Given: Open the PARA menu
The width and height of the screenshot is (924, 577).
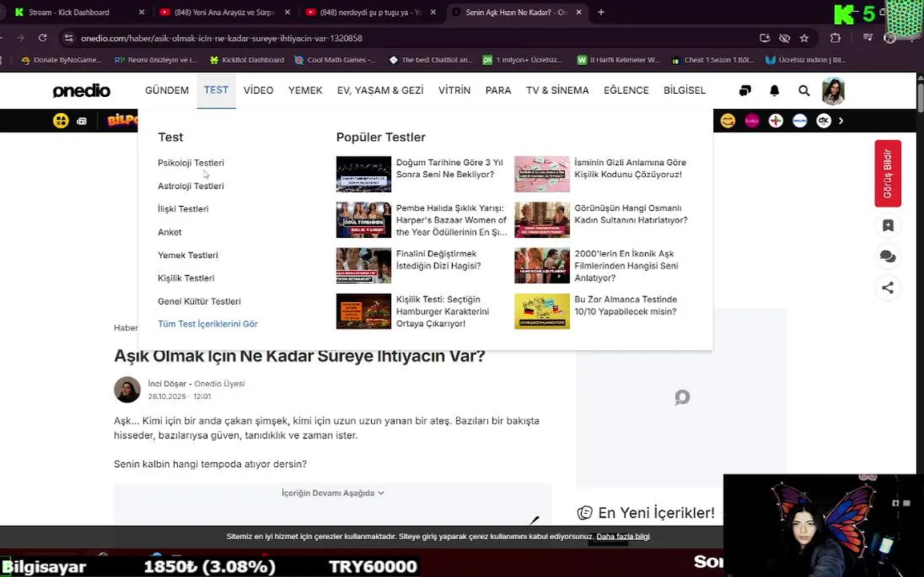Looking at the screenshot, I should 498,91.
